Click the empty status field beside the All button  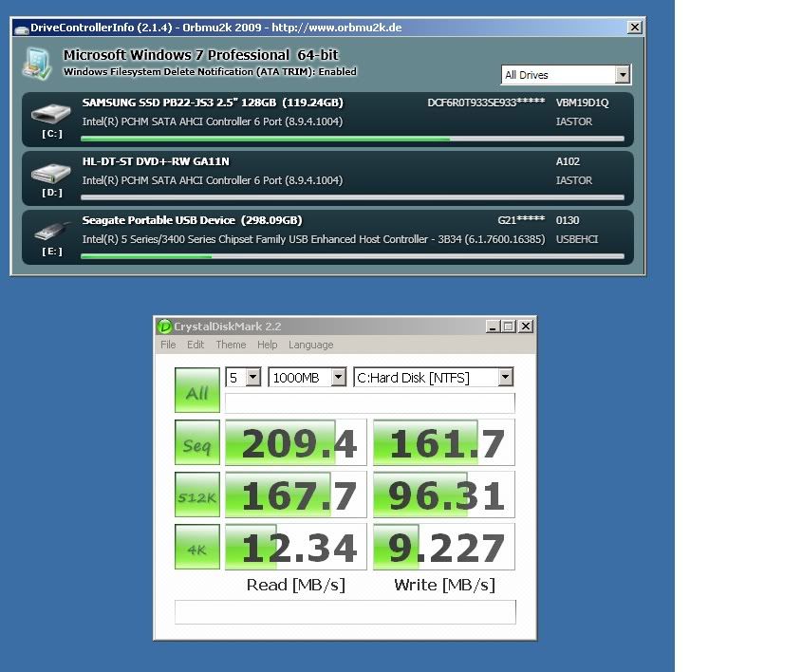click(x=370, y=403)
